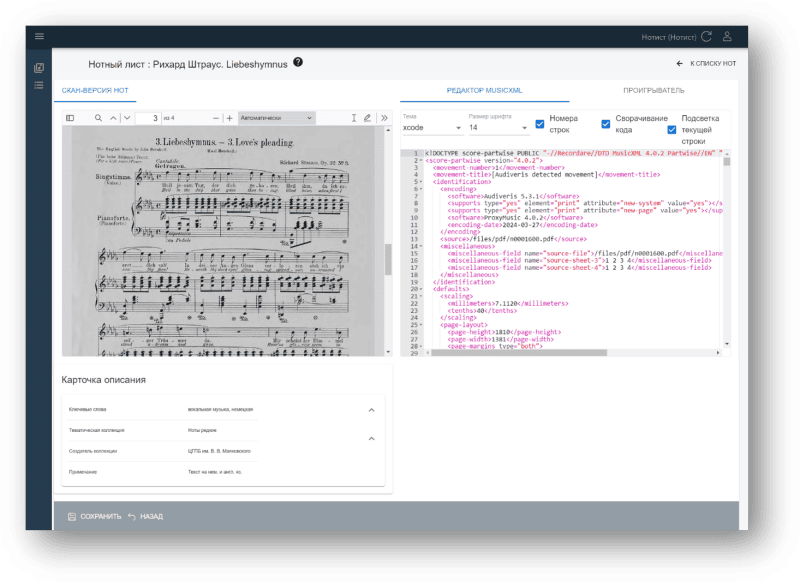Image resolution: width=800 pixels, height=582 pixels.
Task: Toggle the 'Сворачивание кода' checkbox
Action: coord(605,124)
